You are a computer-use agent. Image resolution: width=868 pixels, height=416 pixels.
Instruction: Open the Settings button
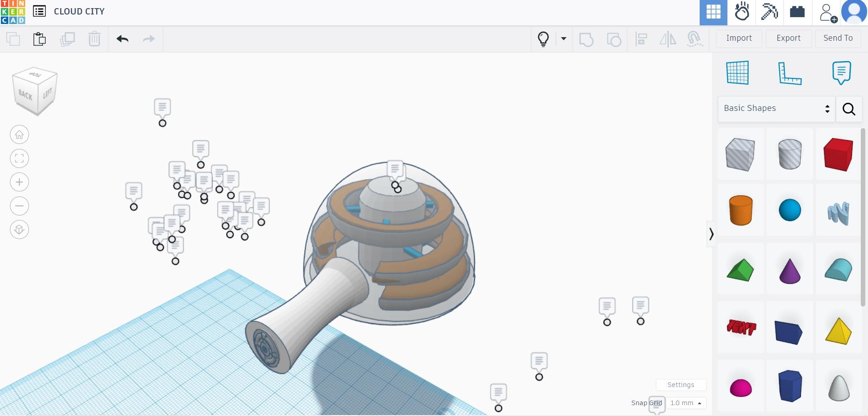(681, 385)
